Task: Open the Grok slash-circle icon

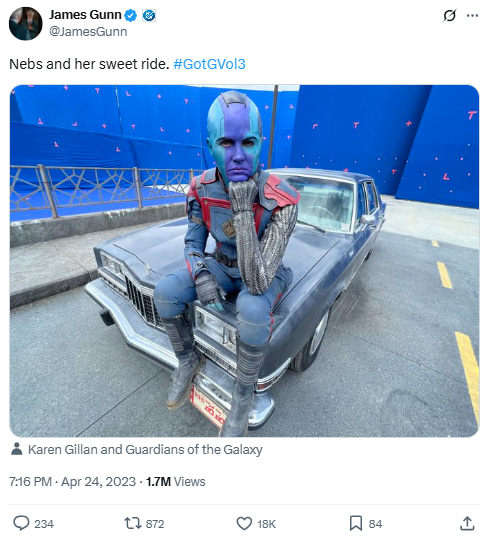Action: click(449, 15)
